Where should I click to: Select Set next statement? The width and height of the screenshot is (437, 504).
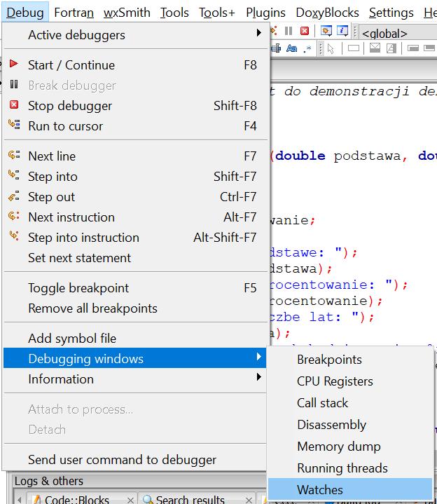click(135, 257)
